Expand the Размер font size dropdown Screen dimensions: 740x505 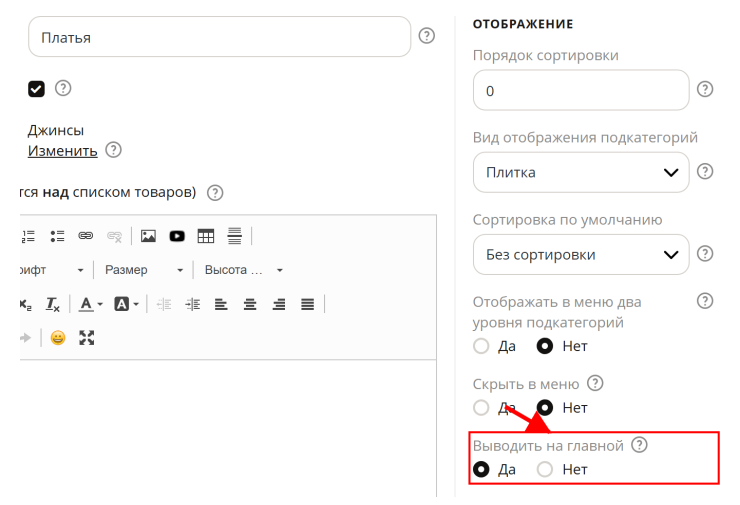click(143, 270)
